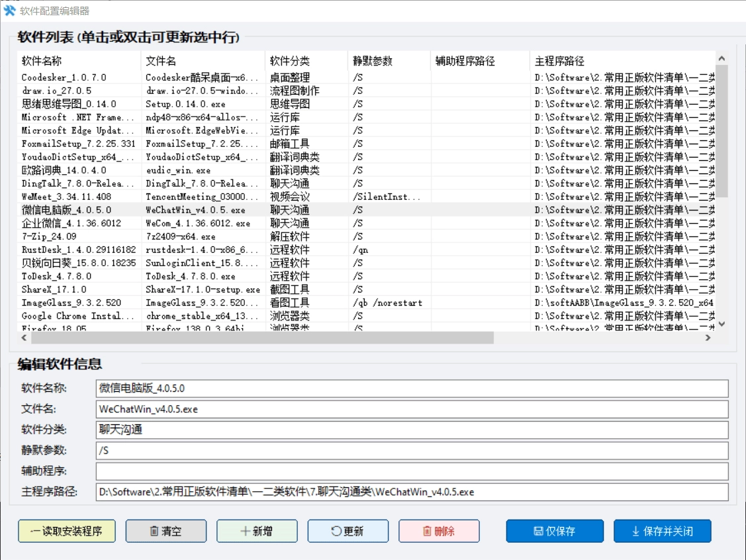Screen dimensions: 746x560
Task: Click the D:\softAABB\ImageGlass path cell
Action: [624, 303]
